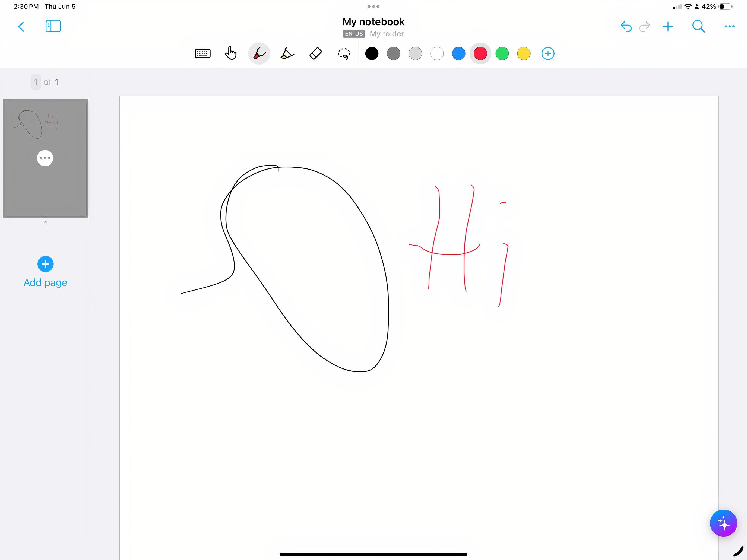Select the pen tool

tap(259, 53)
